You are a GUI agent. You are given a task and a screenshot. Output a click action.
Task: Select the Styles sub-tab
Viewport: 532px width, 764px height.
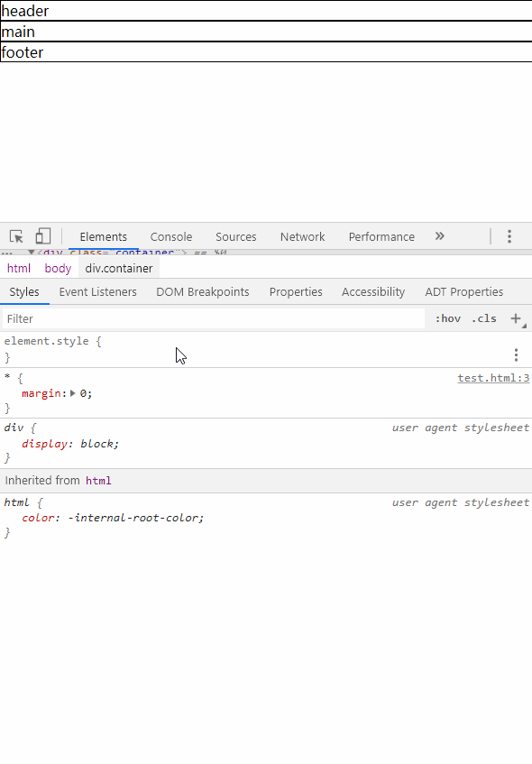pyautogui.click(x=24, y=292)
